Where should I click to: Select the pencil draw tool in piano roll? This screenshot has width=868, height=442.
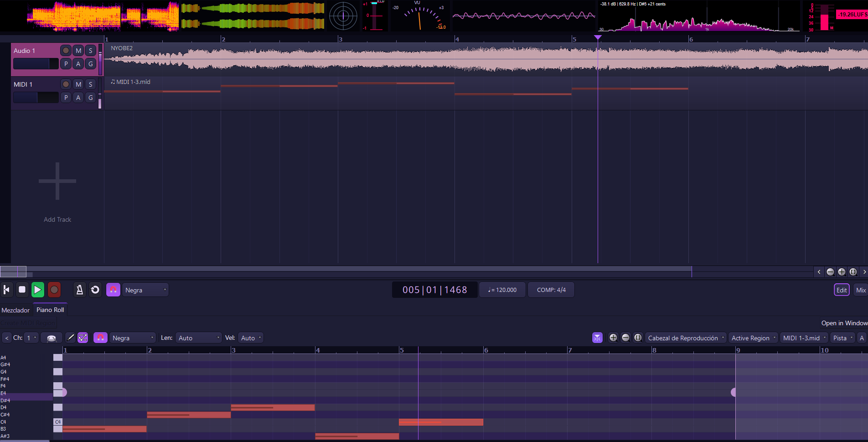tap(70, 338)
